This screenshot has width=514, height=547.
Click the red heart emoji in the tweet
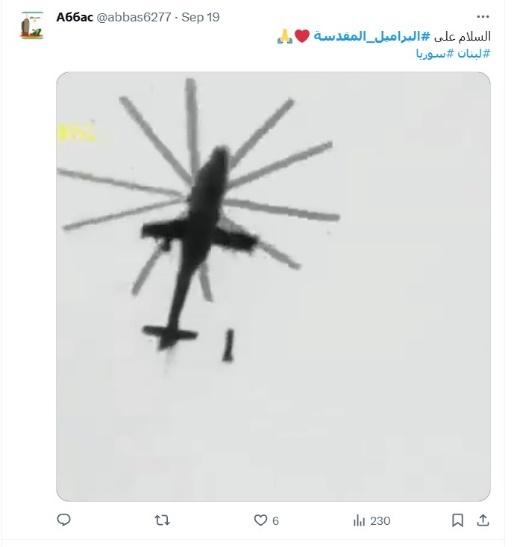(302, 36)
